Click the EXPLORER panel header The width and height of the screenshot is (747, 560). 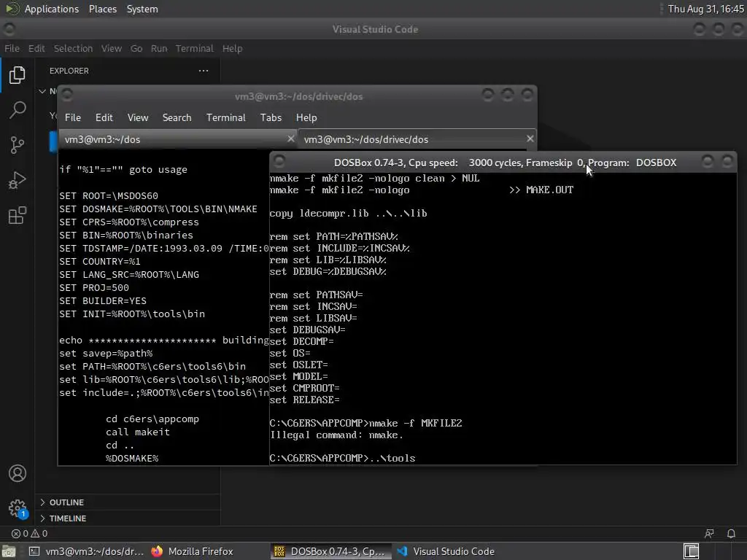click(69, 71)
